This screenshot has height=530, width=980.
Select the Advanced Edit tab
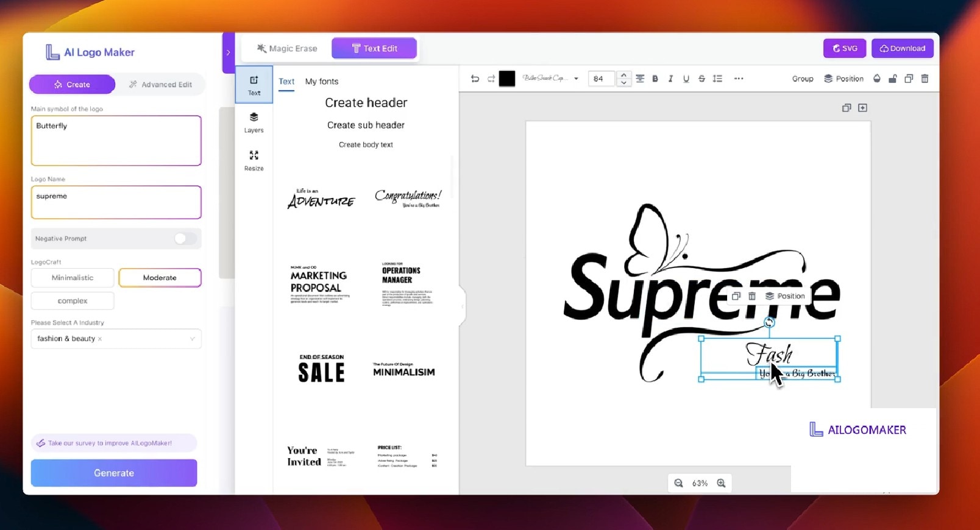160,85
